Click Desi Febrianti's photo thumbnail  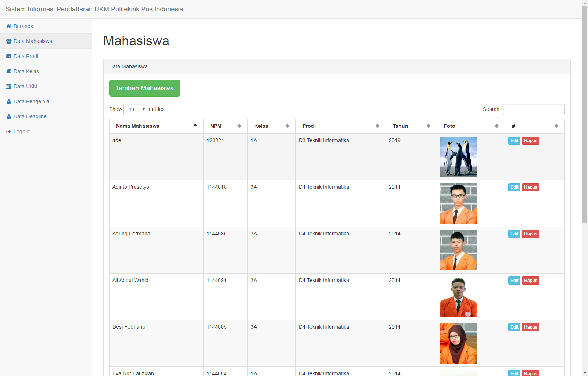(x=458, y=343)
